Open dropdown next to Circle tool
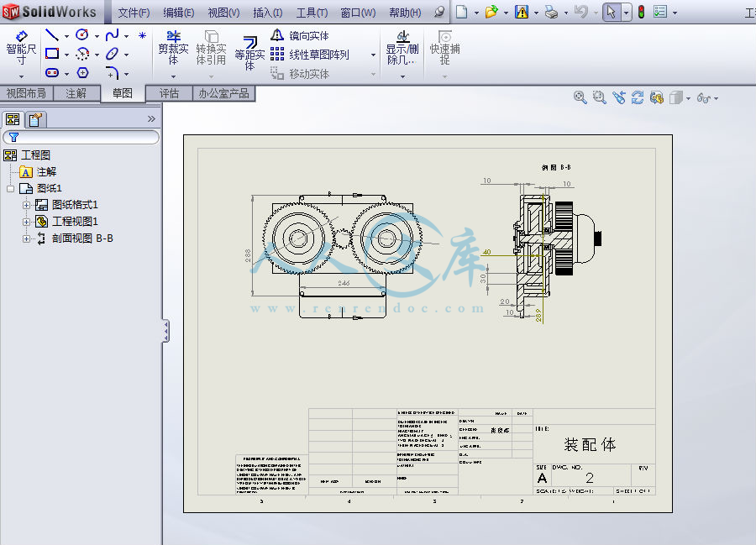The height and width of the screenshot is (545, 756). (x=97, y=35)
